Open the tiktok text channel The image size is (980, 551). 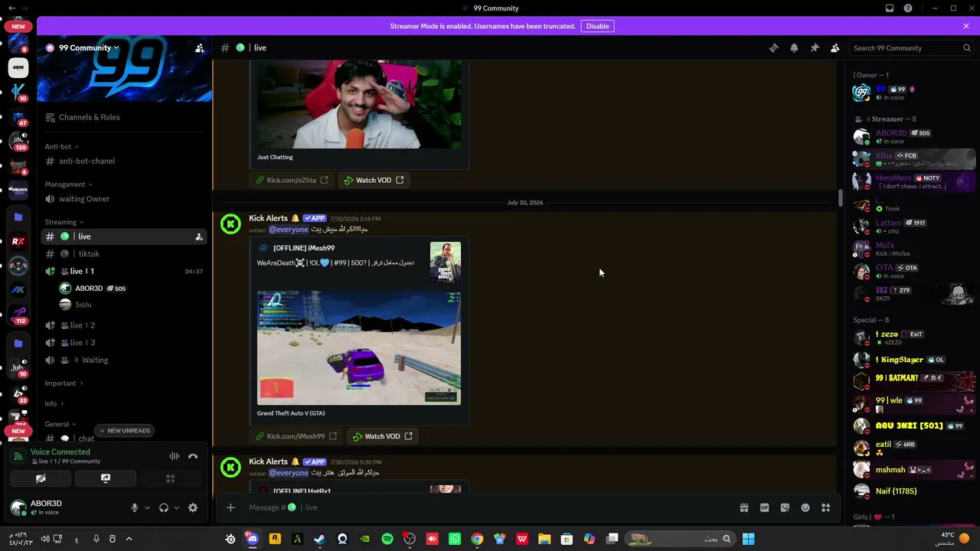[x=124, y=253]
